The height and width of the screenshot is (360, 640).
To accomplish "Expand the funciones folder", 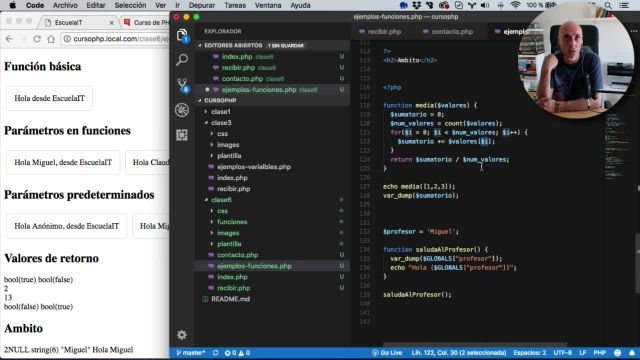I will [232, 222].
